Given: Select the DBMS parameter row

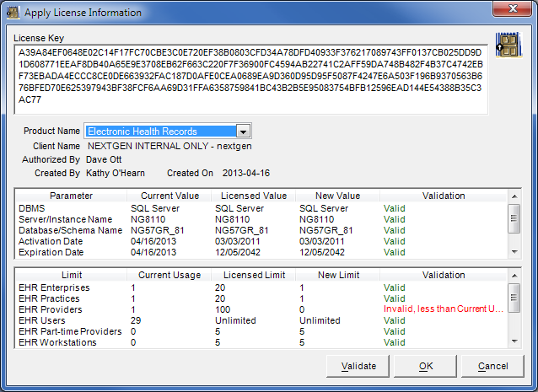Looking at the screenshot, I should tap(261, 208).
